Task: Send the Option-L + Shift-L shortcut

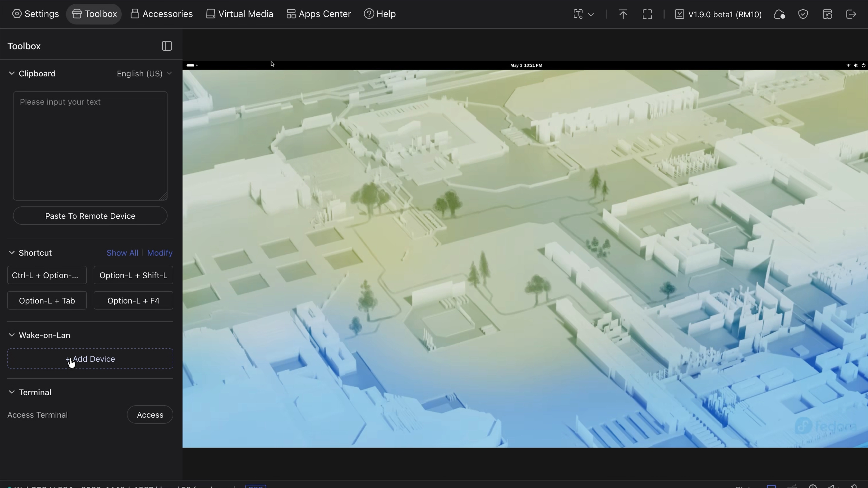Action: tap(133, 275)
